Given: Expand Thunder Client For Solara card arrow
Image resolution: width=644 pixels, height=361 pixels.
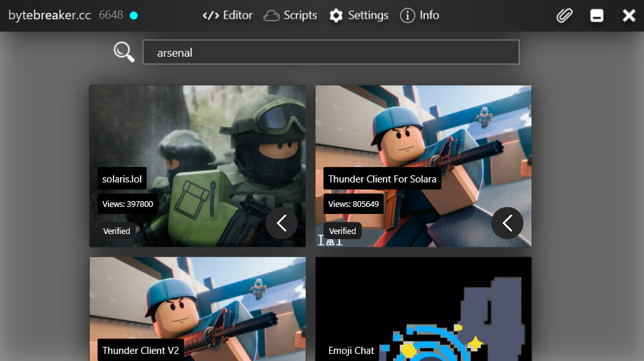Looking at the screenshot, I should tap(507, 223).
